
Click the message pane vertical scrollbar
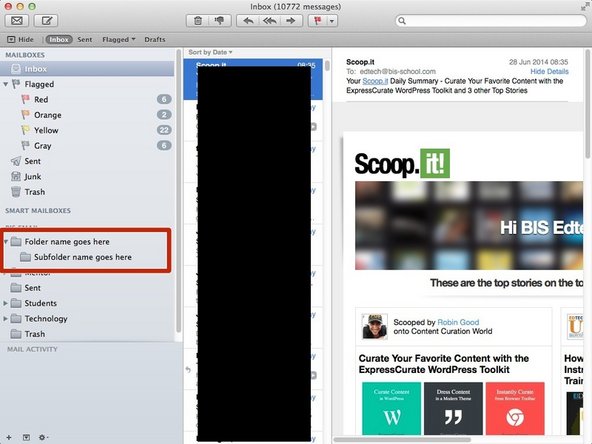(588, 104)
